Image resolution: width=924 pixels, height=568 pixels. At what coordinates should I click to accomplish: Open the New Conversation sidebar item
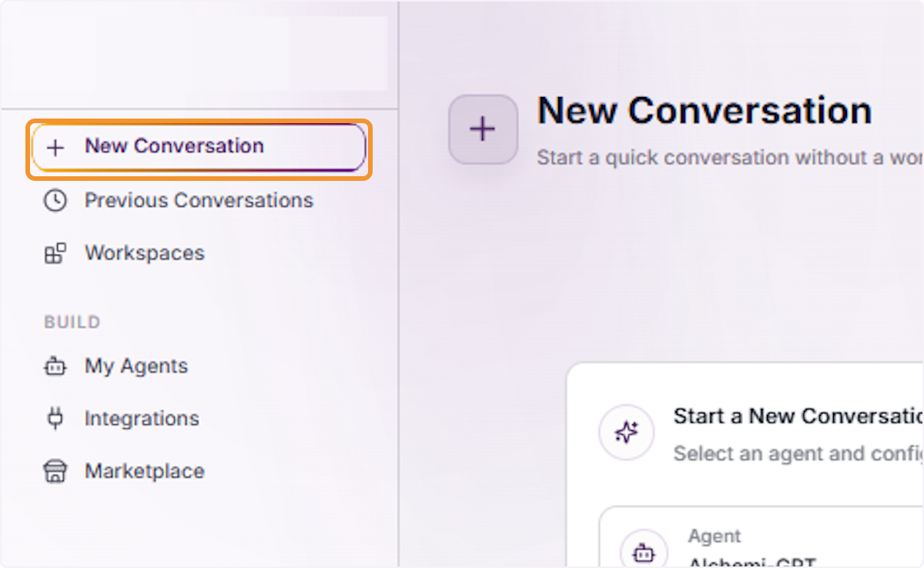point(199,146)
